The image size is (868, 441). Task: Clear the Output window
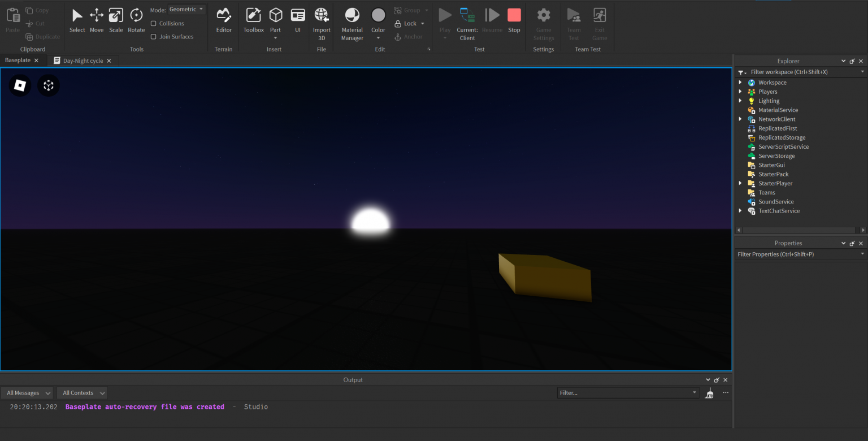click(709, 393)
